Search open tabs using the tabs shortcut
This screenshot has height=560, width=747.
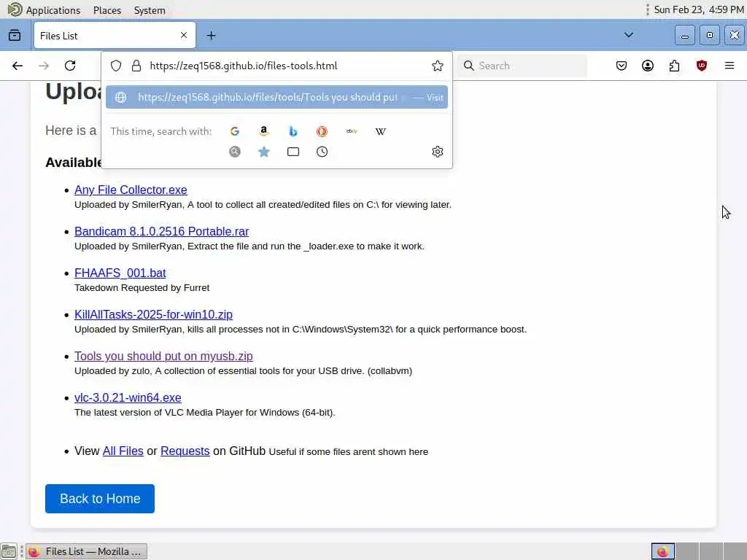tap(293, 152)
